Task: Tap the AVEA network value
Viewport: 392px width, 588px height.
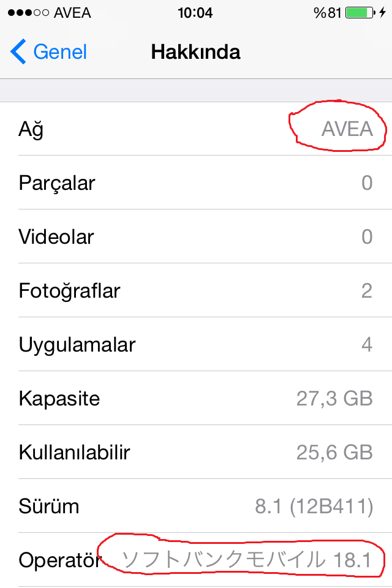Action: (347, 129)
